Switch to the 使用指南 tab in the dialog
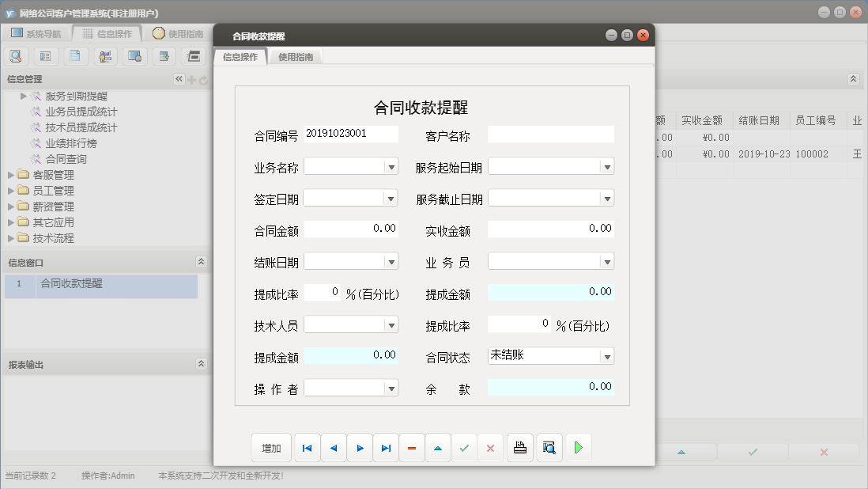This screenshot has height=489, width=868. (296, 56)
